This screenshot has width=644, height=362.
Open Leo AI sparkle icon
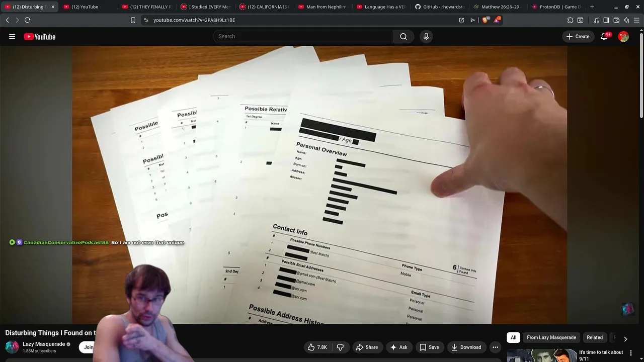(626, 20)
